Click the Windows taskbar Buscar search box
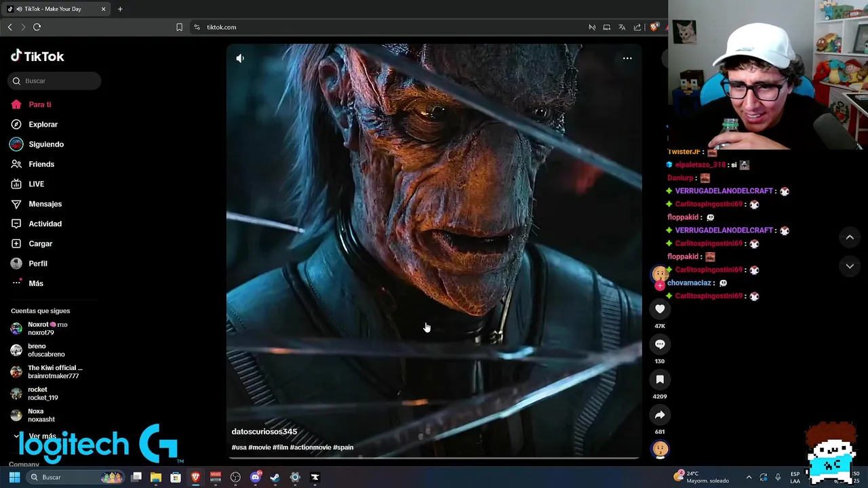This screenshot has height=488, width=868. coord(75,477)
